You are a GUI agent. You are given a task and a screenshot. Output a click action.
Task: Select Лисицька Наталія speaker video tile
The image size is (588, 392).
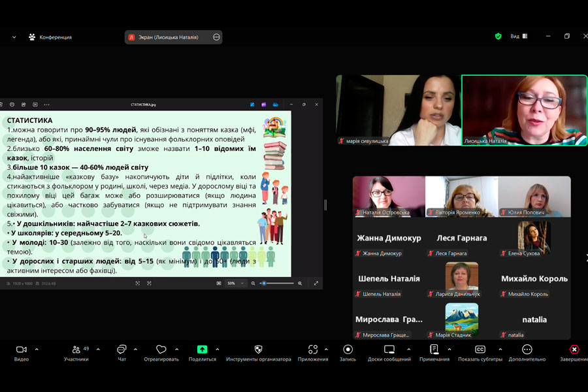(x=524, y=110)
